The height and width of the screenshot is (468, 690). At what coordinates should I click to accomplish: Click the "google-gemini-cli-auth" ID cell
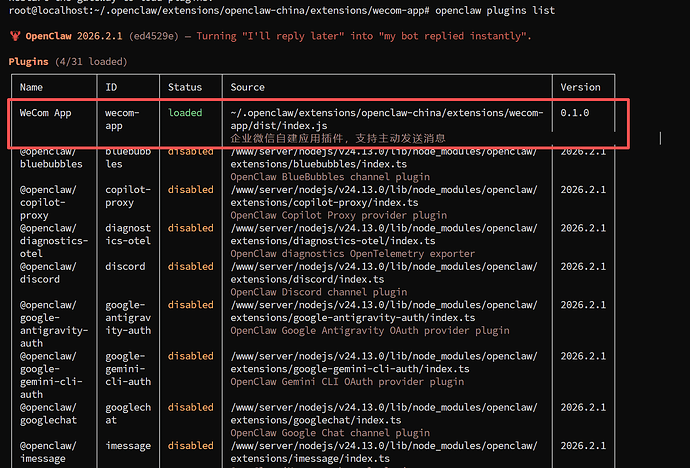click(128, 369)
